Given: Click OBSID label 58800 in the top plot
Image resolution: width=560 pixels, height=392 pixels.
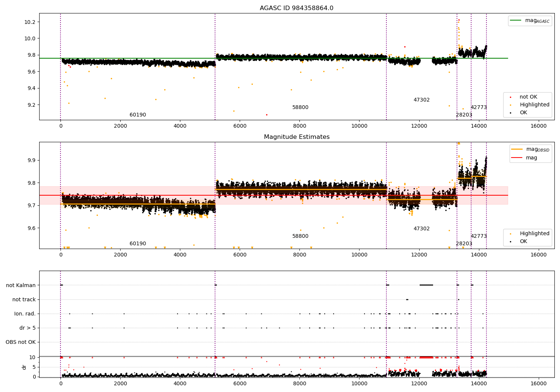Looking at the screenshot, I should [x=300, y=108].
